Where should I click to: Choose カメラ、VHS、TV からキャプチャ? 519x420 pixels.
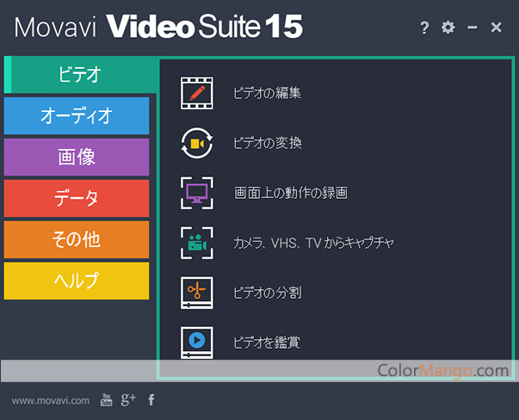click(x=314, y=243)
